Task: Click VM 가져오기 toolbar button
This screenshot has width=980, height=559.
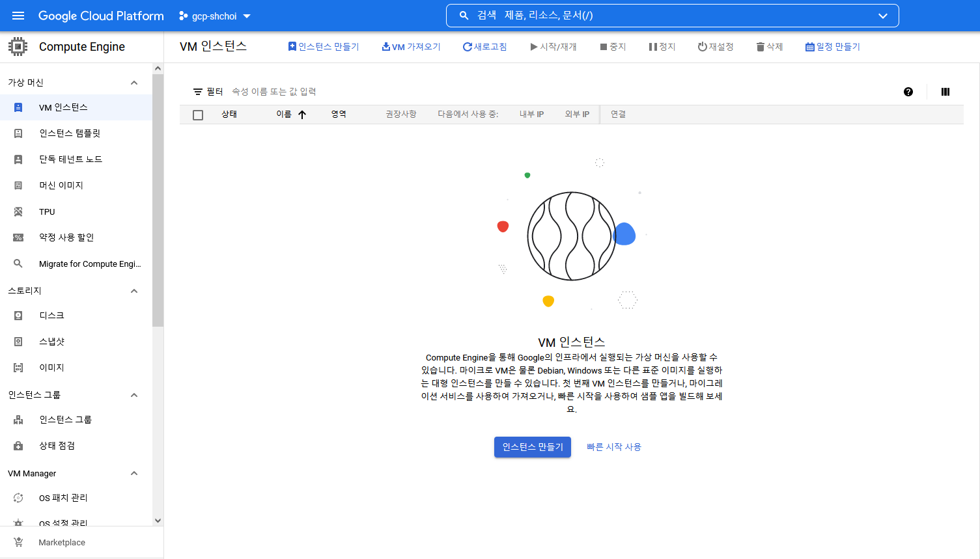Action: tap(411, 47)
